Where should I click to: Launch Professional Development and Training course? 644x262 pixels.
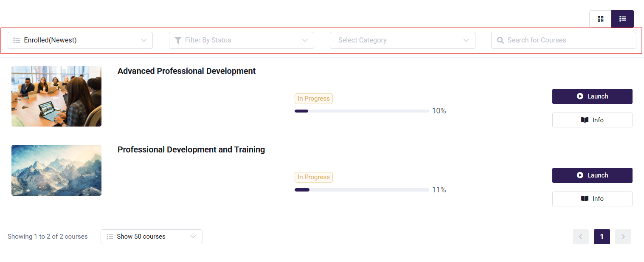(592, 175)
